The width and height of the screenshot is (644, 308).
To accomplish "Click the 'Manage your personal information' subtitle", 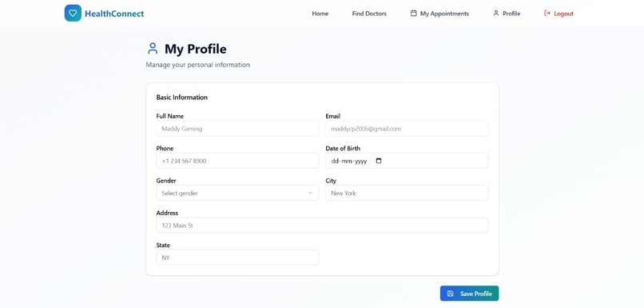I will [197, 65].
